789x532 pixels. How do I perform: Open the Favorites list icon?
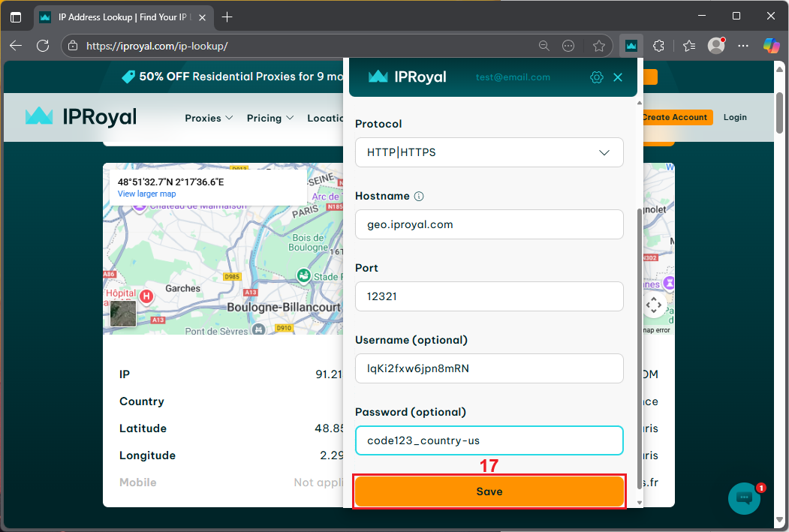coord(689,46)
